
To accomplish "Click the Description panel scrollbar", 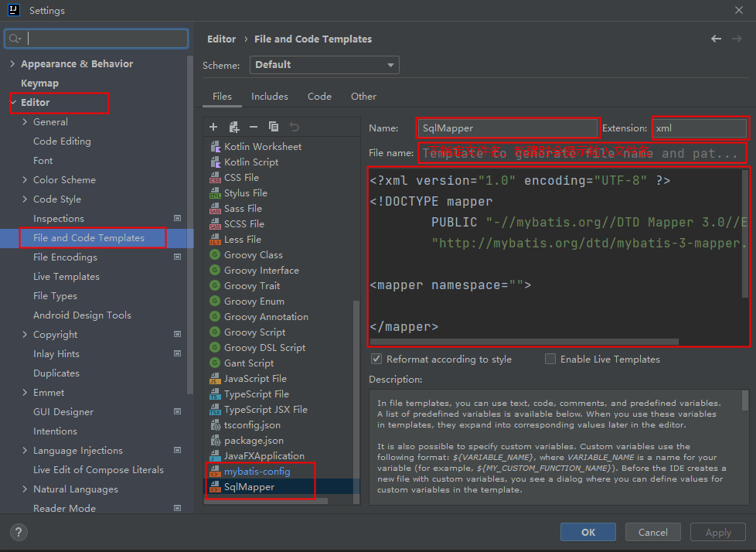I will pyautogui.click(x=745, y=400).
